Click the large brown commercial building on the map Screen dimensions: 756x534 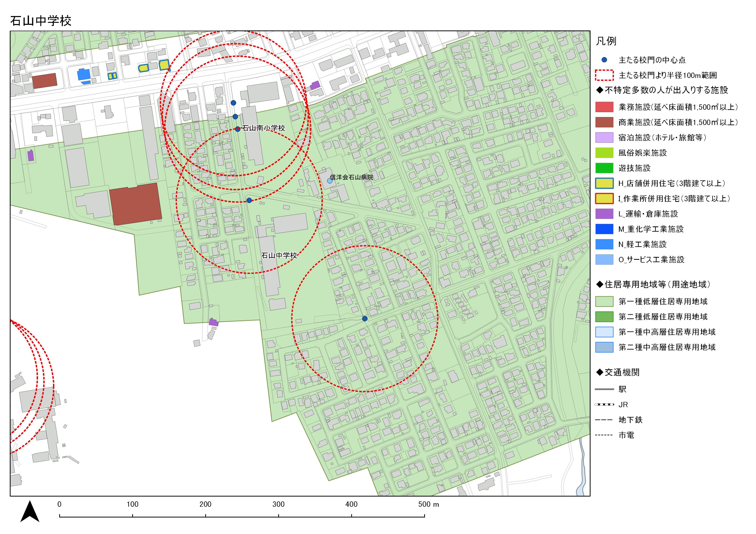[136, 204]
